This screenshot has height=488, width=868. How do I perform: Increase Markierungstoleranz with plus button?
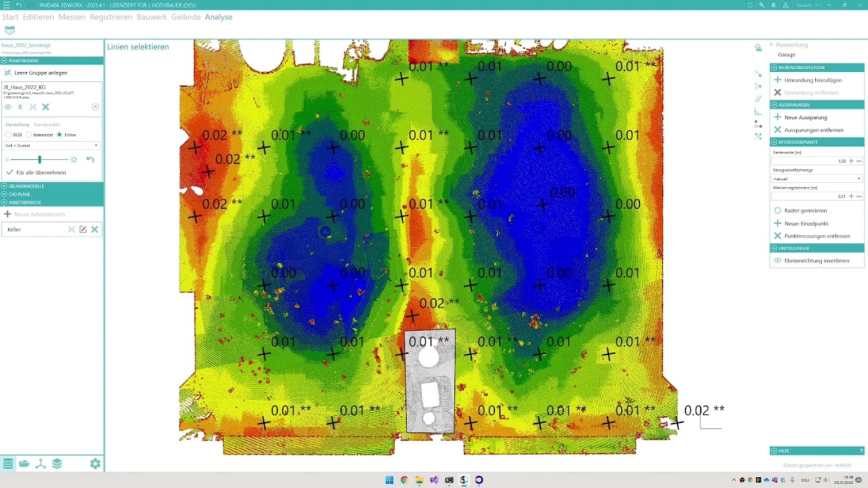(851, 197)
